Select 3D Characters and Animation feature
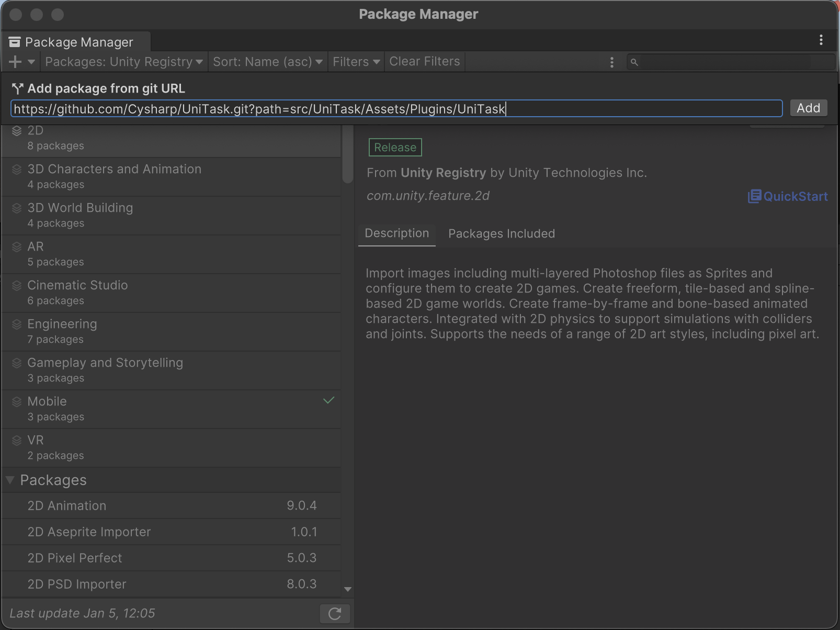 pos(171,177)
